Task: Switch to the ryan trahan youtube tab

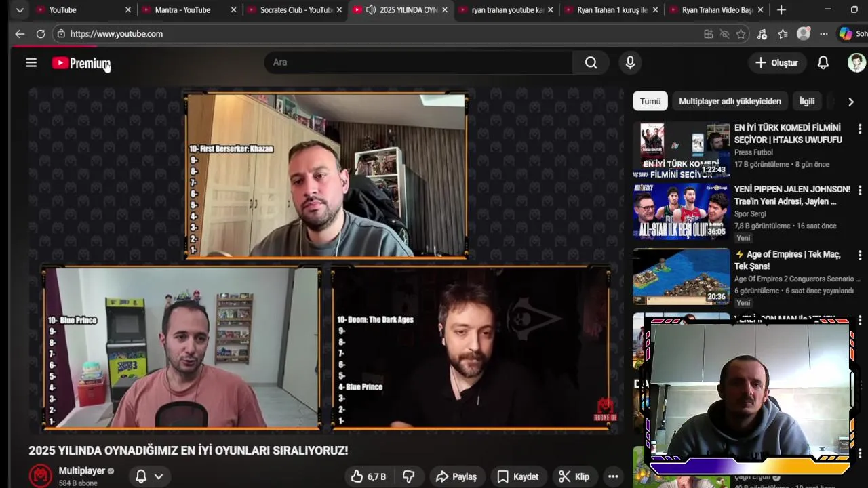Action: (505, 10)
